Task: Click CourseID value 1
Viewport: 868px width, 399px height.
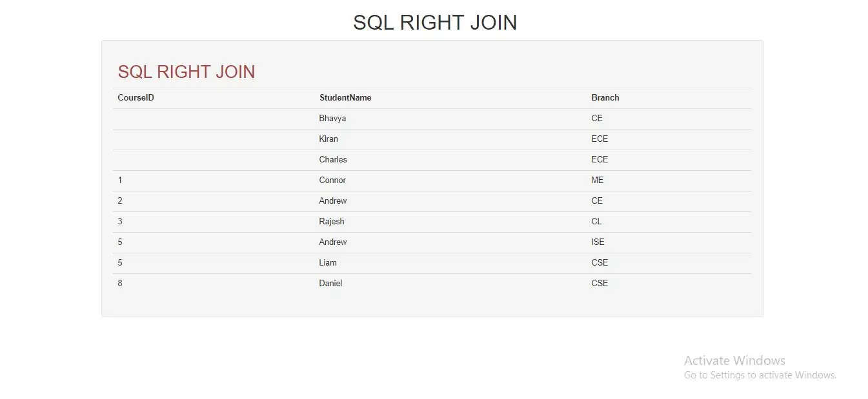Action: pyautogui.click(x=120, y=180)
